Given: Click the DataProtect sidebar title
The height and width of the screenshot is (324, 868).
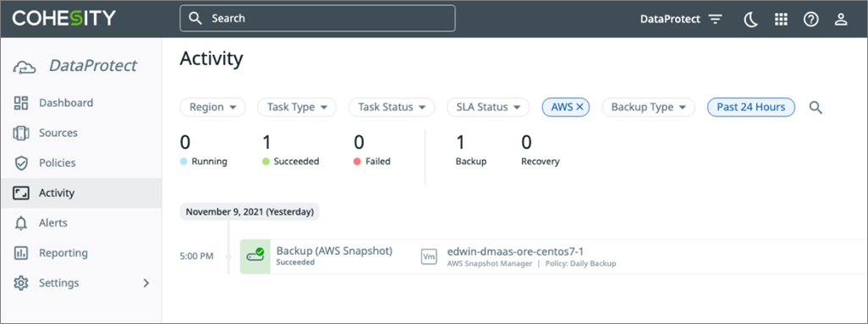Looking at the screenshot, I should click(92, 66).
